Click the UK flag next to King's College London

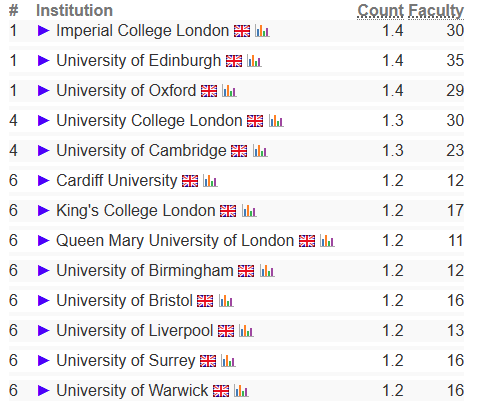(228, 211)
